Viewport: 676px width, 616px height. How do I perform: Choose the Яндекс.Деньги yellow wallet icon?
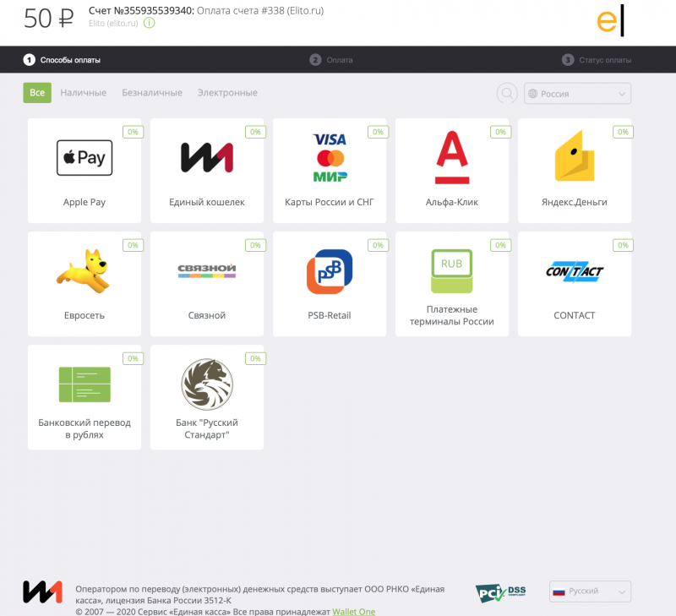click(575, 155)
